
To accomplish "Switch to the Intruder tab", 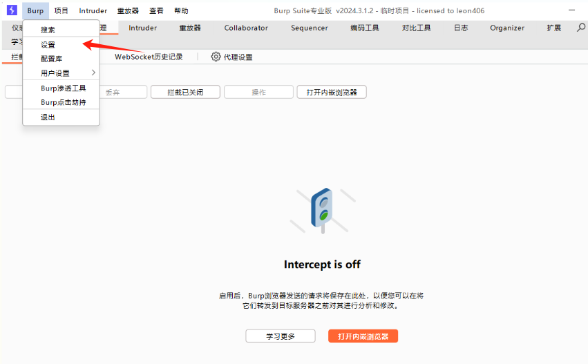I will point(142,28).
